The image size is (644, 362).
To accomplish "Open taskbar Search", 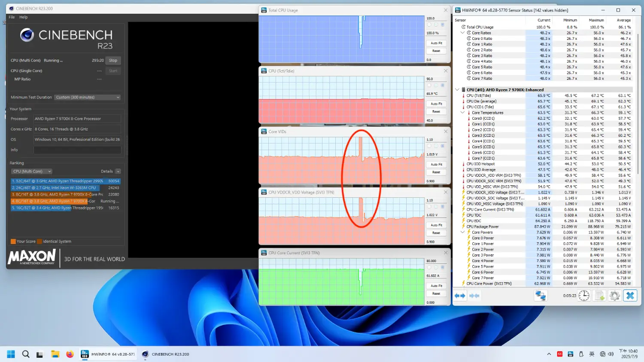I will (x=26, y=354).
